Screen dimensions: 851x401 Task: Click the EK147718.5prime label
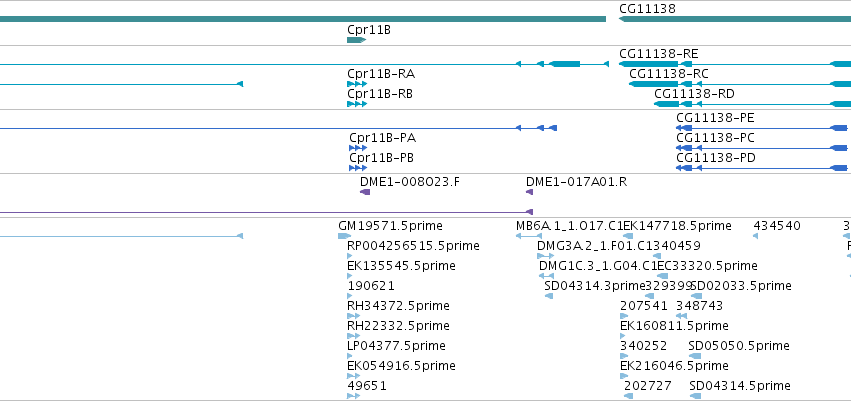tap(677, 226)
